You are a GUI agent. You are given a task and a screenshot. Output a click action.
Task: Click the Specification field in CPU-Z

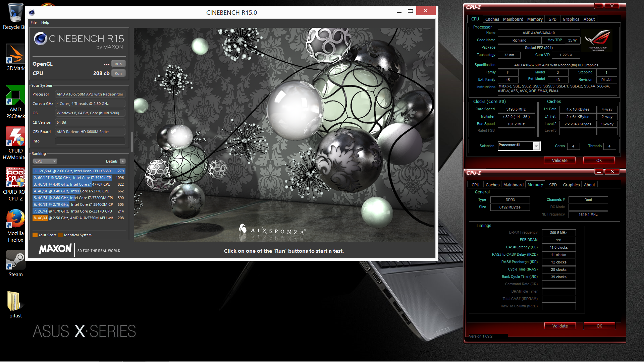point(557,65)
